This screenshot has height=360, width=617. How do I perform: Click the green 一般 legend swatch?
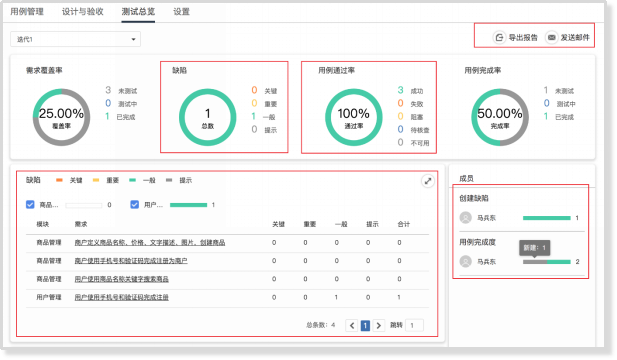(132, 180)
